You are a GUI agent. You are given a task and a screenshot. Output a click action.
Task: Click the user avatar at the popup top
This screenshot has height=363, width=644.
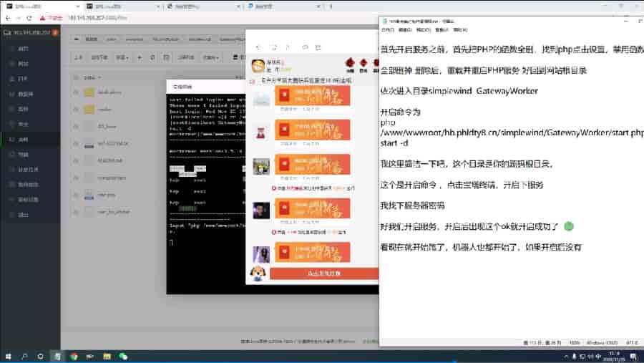(x=257, y=66)
